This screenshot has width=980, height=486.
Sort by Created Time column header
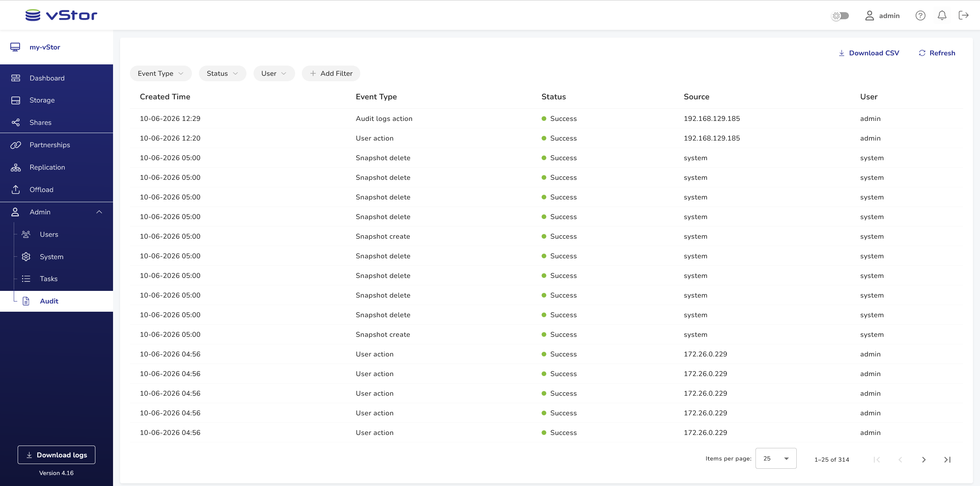[165, 97]
